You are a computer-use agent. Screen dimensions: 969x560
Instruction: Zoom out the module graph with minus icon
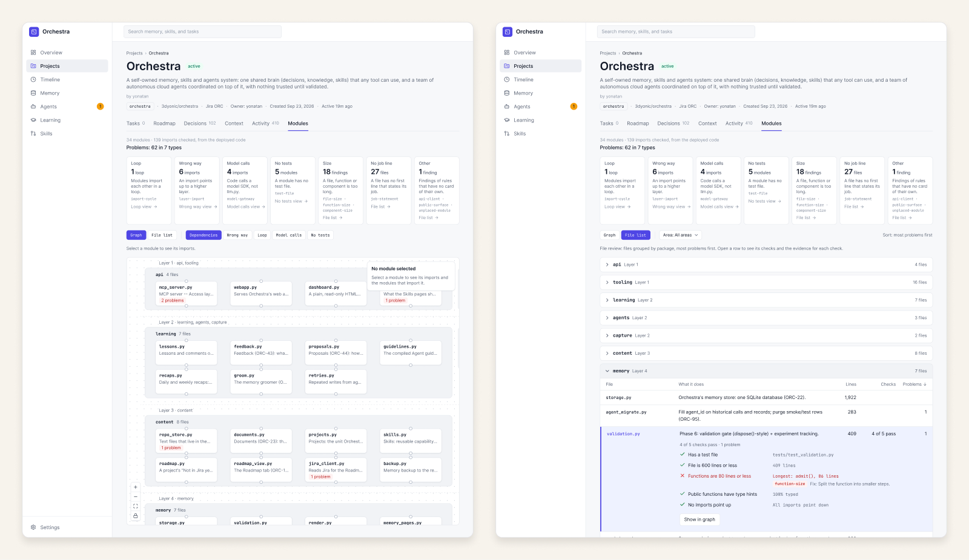tap(136, 497)
